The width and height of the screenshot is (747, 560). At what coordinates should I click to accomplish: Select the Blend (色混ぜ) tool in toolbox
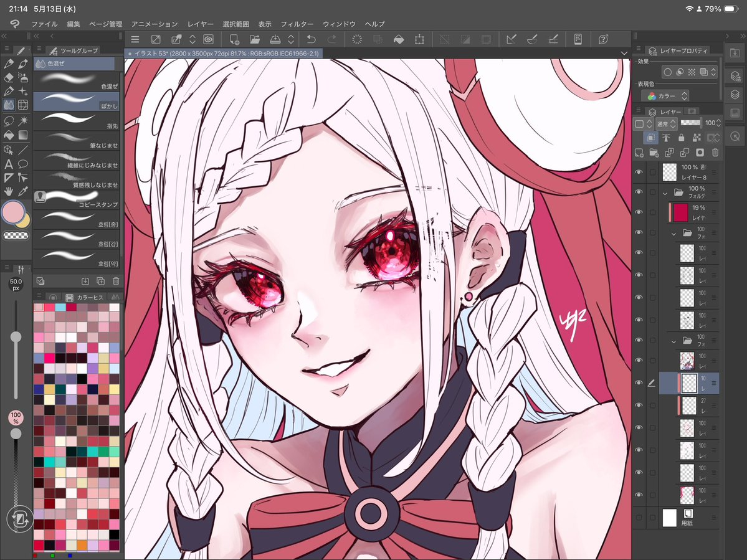(9, 105)
